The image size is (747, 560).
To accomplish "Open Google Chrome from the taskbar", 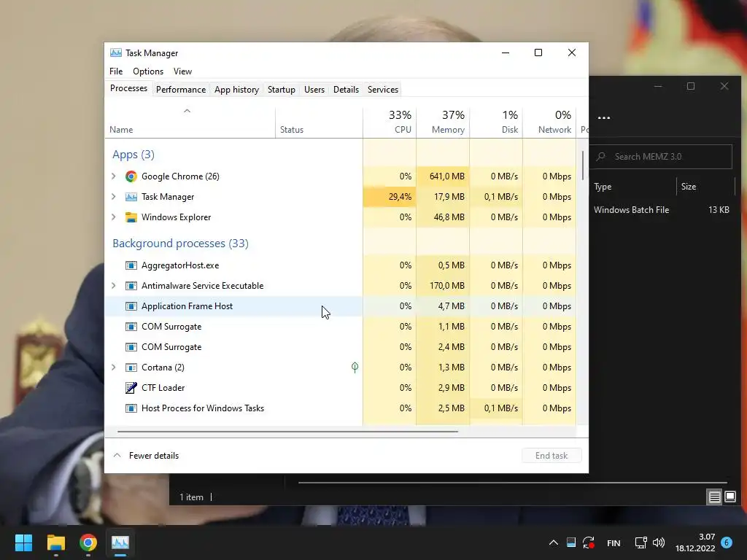I will [x=88, y=542].
